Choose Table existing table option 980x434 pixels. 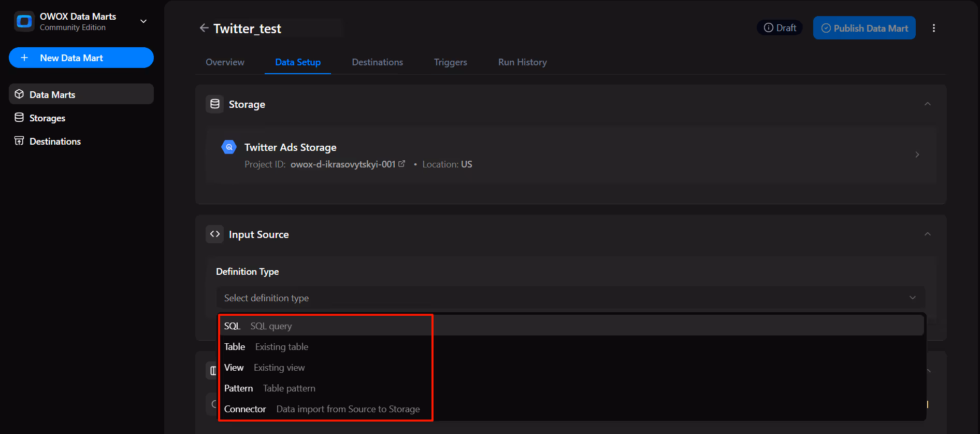572,346
